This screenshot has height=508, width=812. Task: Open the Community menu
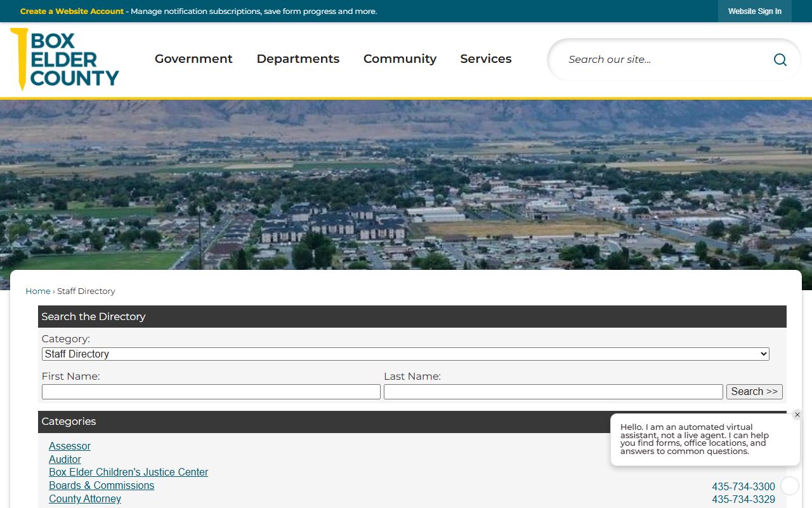tap(400, 59)
